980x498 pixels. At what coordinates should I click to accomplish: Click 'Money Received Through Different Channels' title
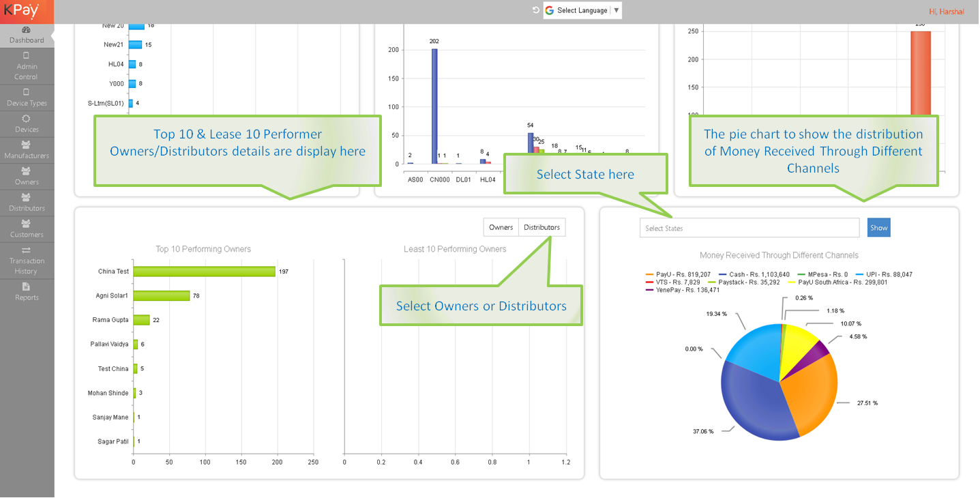coord(779,255)
